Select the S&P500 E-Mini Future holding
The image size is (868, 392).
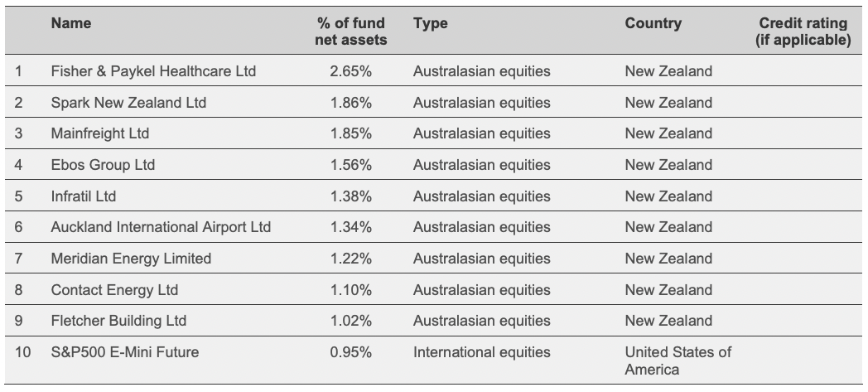124,352
